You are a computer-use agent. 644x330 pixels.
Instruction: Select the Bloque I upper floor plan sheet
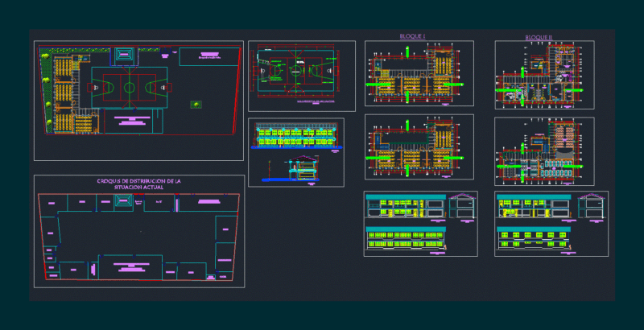click(x=419, y=73)
